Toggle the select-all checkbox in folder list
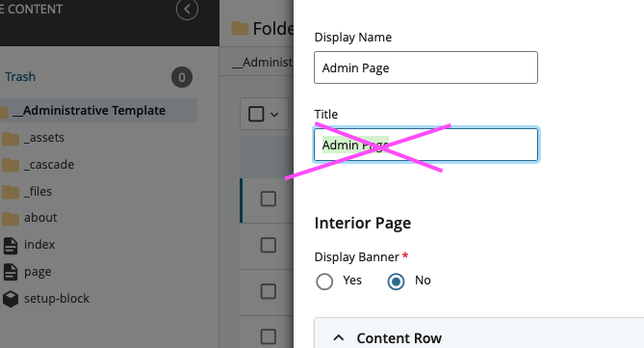Viewport: 644px width, 348px height. [x=256, y=114]
